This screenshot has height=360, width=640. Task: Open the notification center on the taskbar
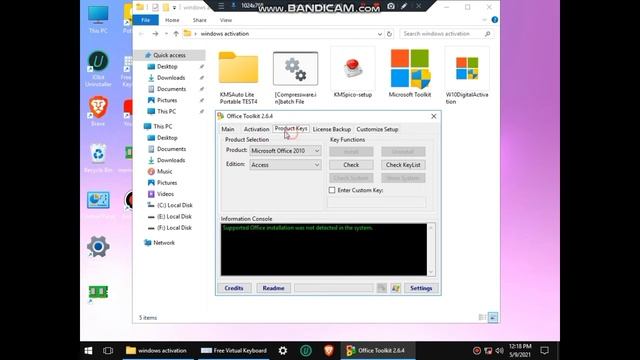pyautogui.click(x=544, y=351)
